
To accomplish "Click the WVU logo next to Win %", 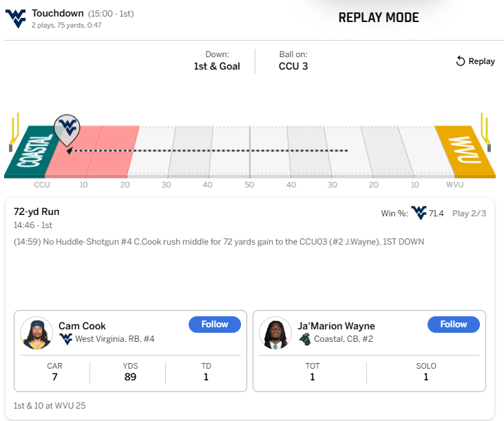I will click(419, 213).
